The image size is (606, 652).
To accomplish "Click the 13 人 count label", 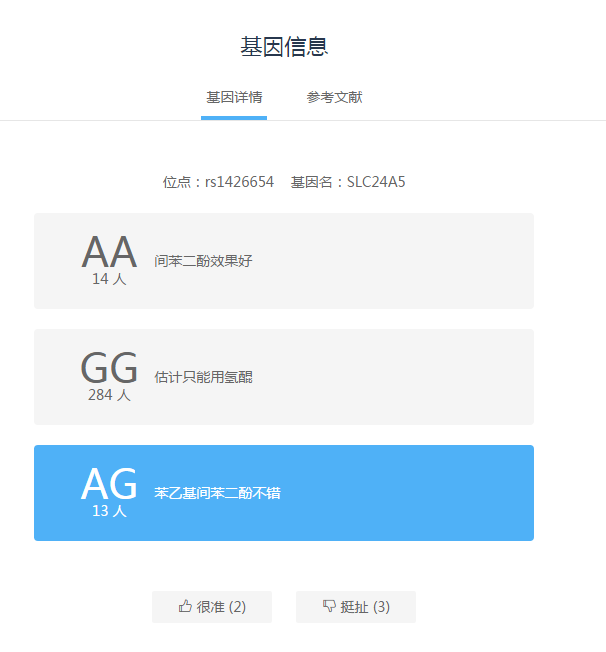I will pos(109,511).
